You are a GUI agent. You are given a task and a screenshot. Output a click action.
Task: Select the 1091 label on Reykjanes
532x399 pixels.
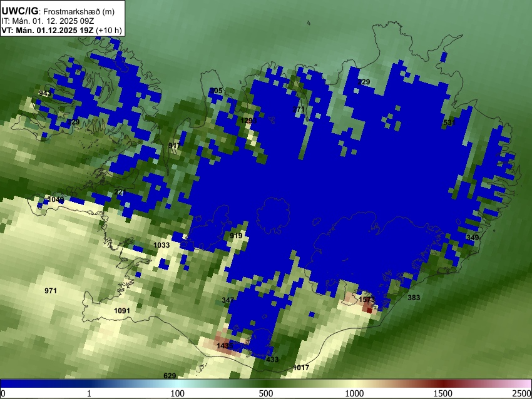pos(122,311)
